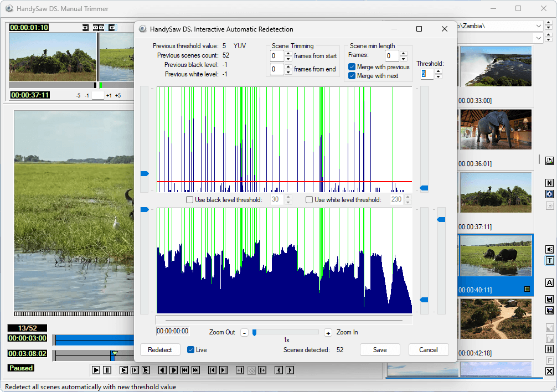
Task: Click the T icon in right sidebar
Action: pos(549,261)
